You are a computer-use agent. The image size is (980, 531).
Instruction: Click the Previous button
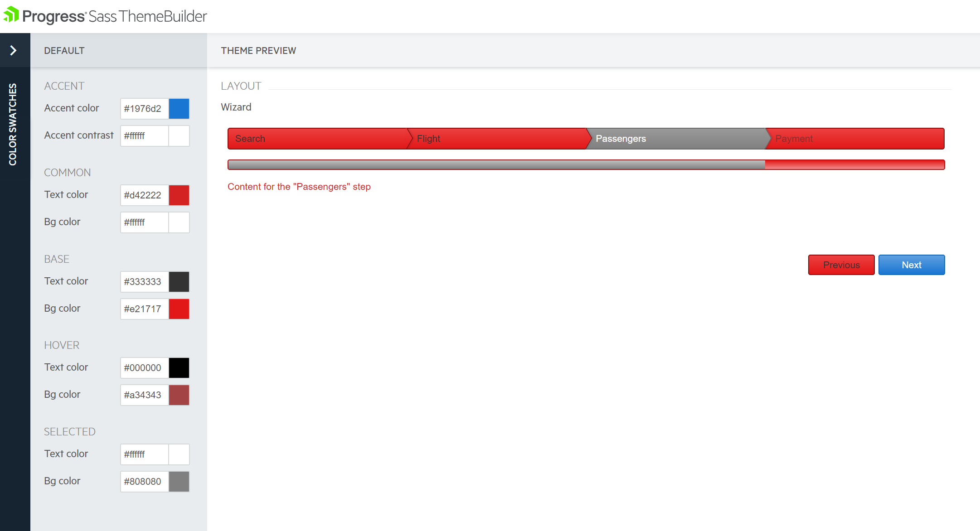[x=841, y=265]
